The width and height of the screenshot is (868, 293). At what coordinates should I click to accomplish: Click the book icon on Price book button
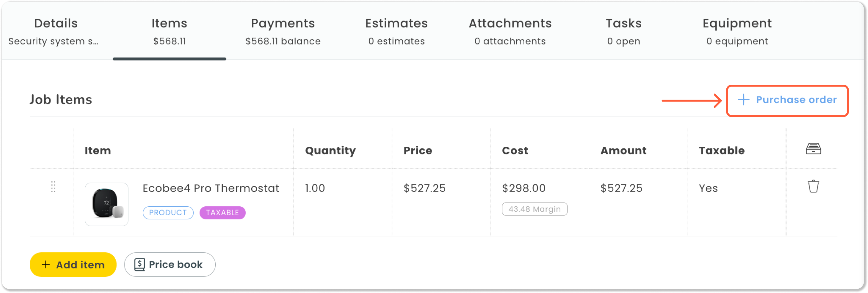tap(139, 265)
